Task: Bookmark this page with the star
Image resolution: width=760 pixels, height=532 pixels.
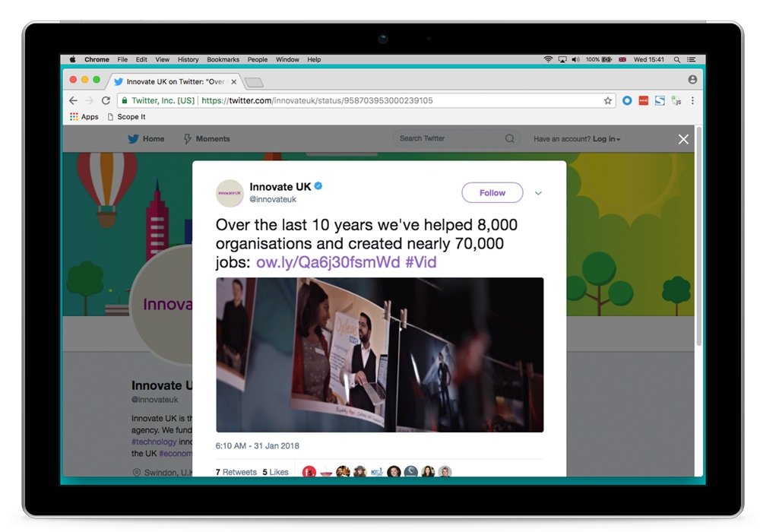Action: point(607,101)
